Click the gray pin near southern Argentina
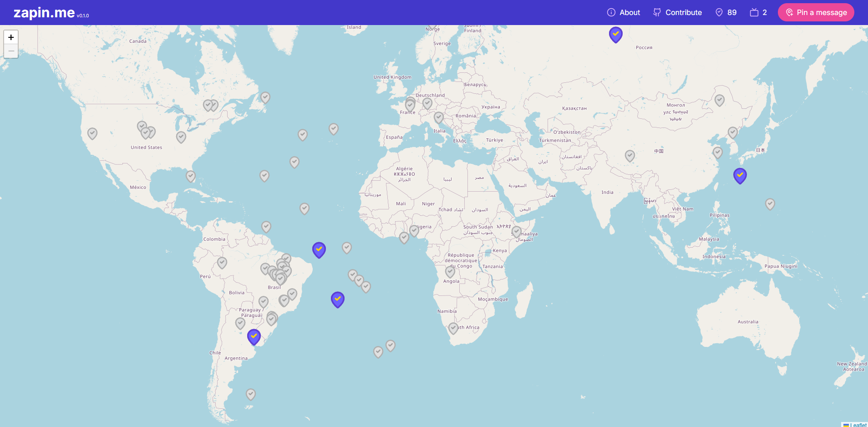 pyautogui.click(x=250, y=394)
